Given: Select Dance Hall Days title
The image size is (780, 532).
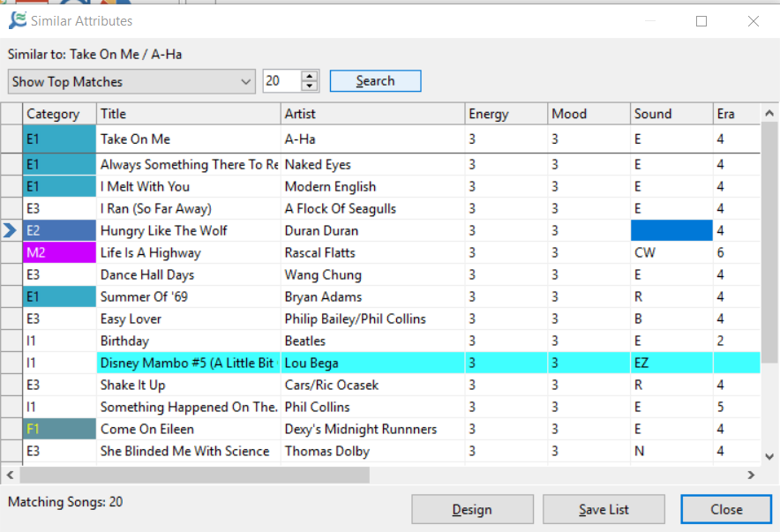Looking at the screenshot, I should pos(189,274).
